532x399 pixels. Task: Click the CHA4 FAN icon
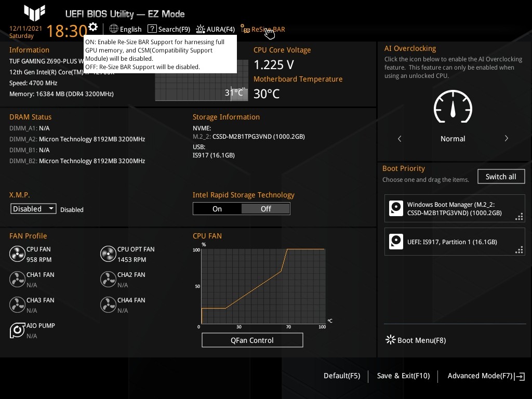pyautogui.click(x=108, y=305)
